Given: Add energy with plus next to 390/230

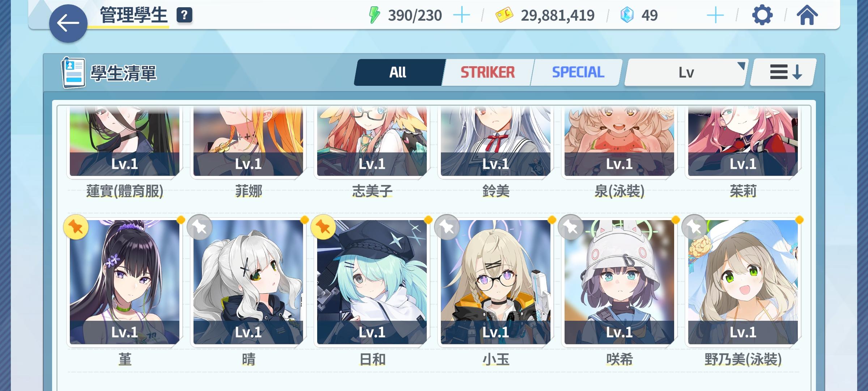Looking at the screenshot, I should pos(461,15).
